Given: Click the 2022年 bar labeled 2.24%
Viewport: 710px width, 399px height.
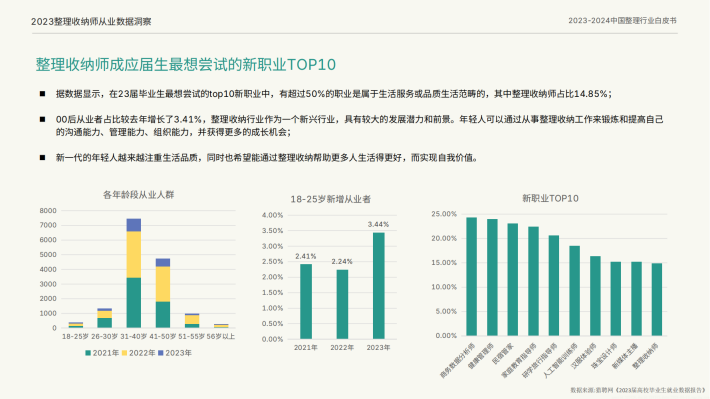Looking at the screenshot, I should click(342, 304).
